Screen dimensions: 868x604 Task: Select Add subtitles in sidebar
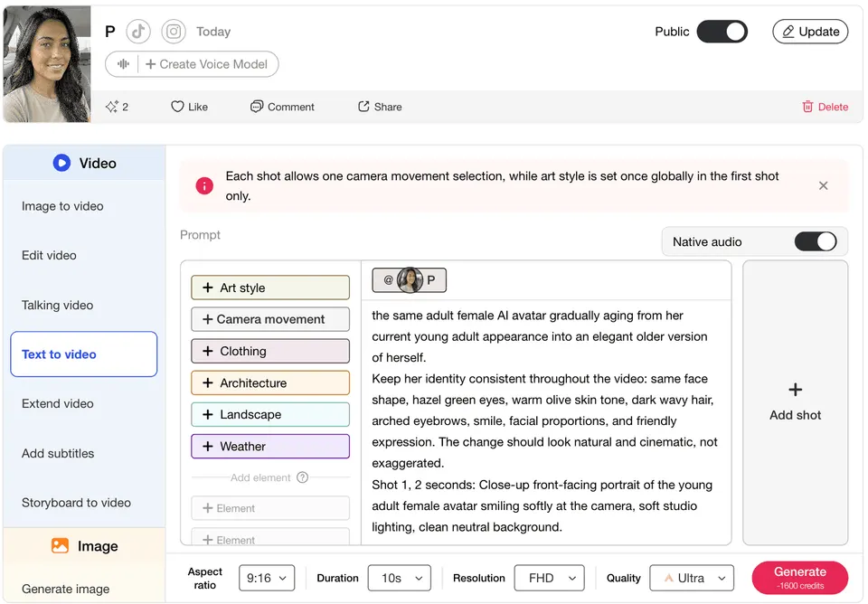[x=58, y=453]
